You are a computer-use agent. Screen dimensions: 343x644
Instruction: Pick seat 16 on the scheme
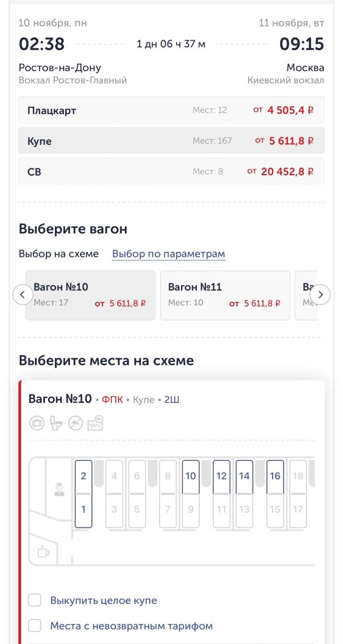coord(275,476)
